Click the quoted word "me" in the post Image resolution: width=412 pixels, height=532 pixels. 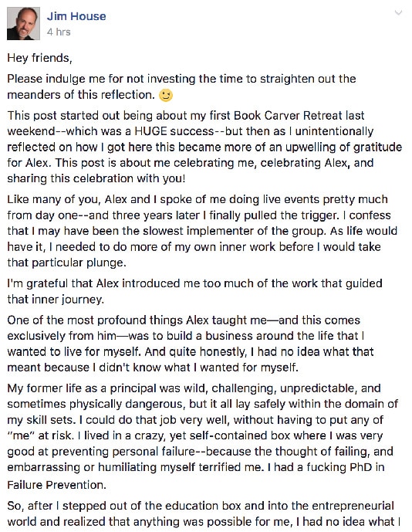click(x=19, y=435)
